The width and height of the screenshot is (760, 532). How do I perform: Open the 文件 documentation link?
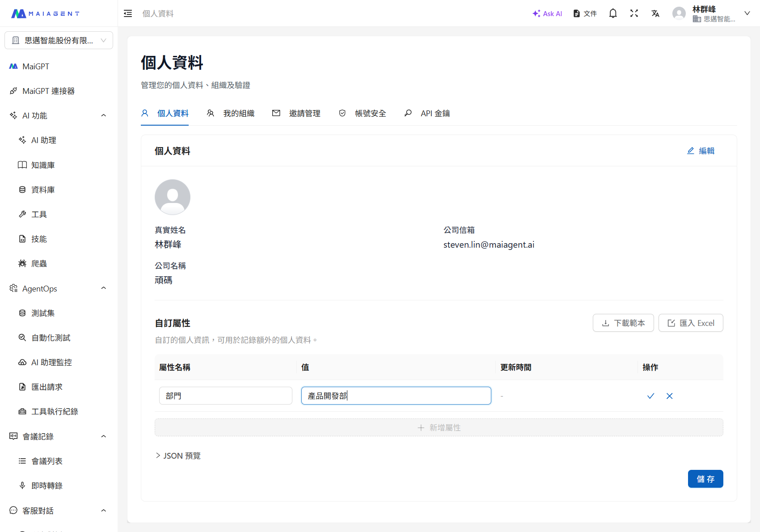585,13
